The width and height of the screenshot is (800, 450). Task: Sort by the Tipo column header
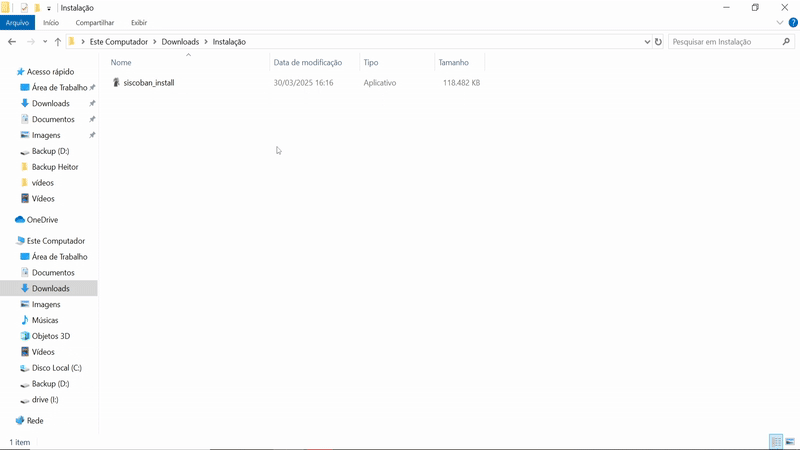pos(371,62)
